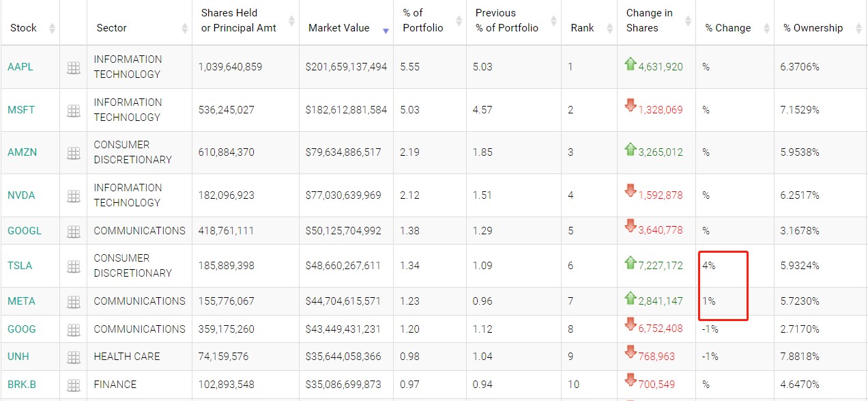Open the grid icon in the AMZN row

(74, 153)
